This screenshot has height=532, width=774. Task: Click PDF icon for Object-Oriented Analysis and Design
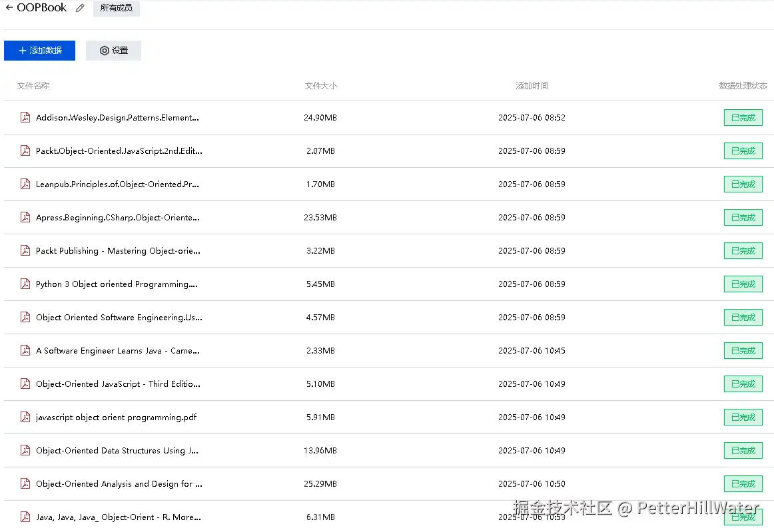click(x=25, y=483)
